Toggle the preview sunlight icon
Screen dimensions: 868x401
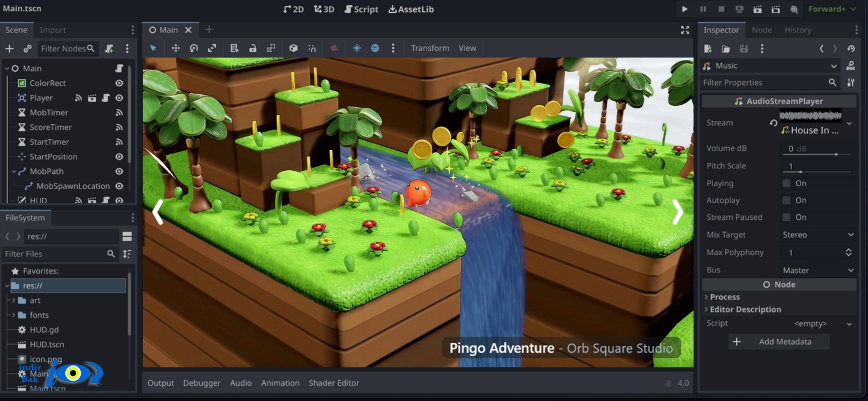pos(357,48)
